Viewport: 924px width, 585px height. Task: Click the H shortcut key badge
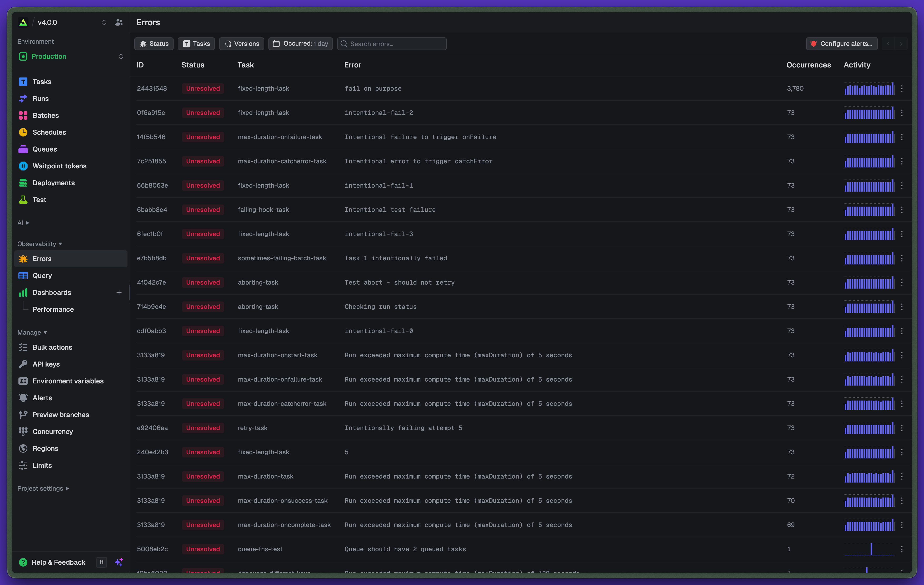(x=102, y=562)
